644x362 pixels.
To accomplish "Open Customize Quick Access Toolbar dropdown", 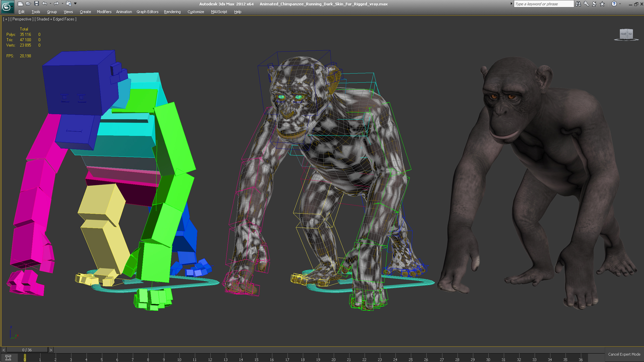I will [x=75, y=4].
